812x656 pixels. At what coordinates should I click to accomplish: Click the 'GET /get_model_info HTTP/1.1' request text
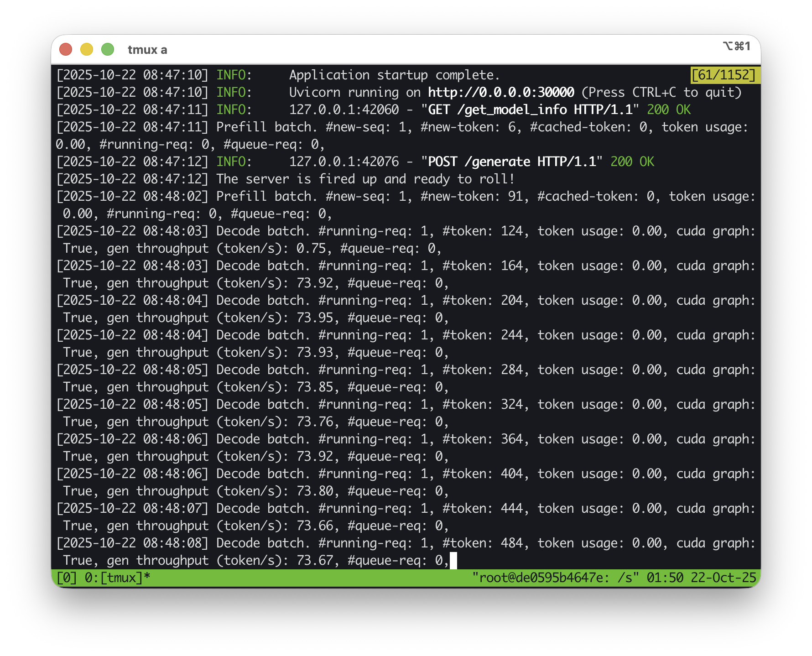click(x=530, y=110)
